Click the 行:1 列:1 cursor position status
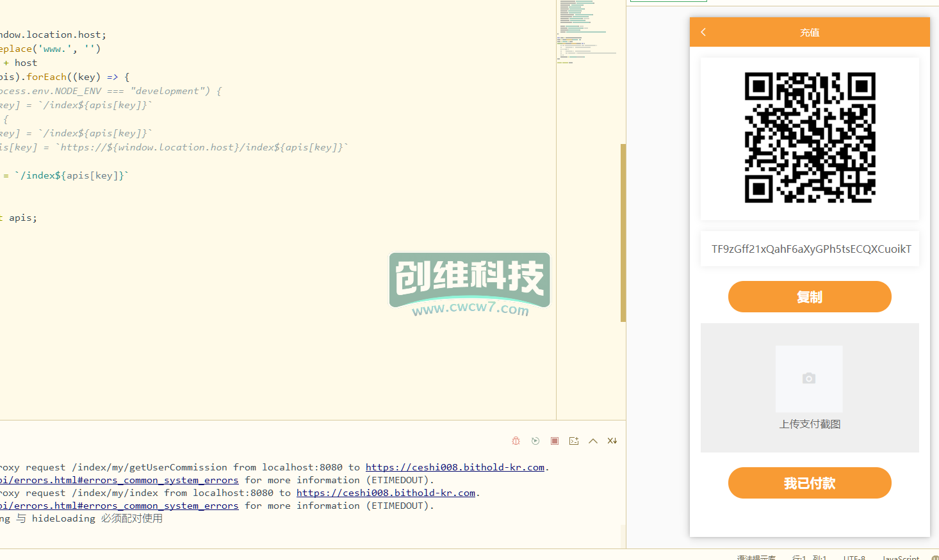The width and height of the screenshot is (939, 560). (x=809, y=557)
